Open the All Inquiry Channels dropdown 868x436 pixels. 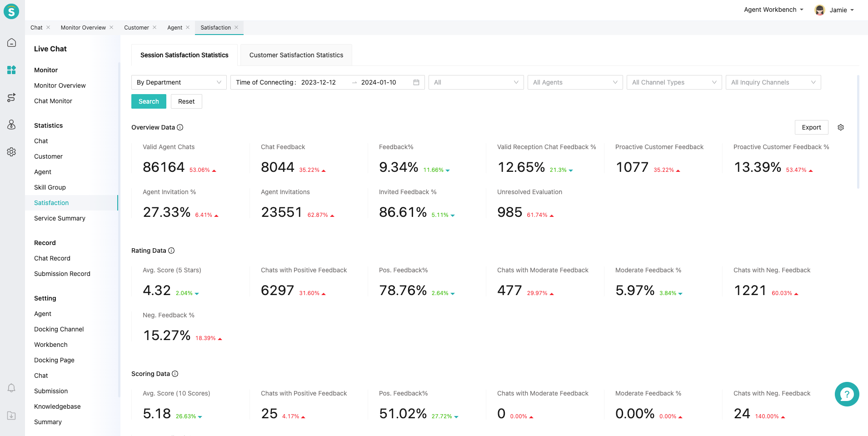[773, 82]
